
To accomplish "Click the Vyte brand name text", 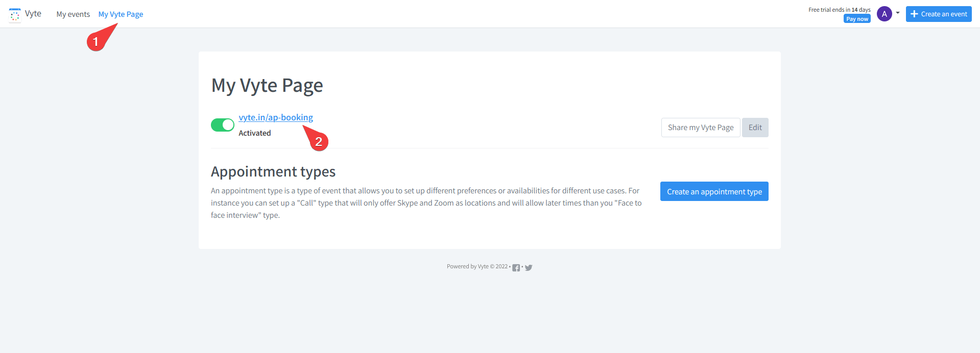I will [33, 14].
